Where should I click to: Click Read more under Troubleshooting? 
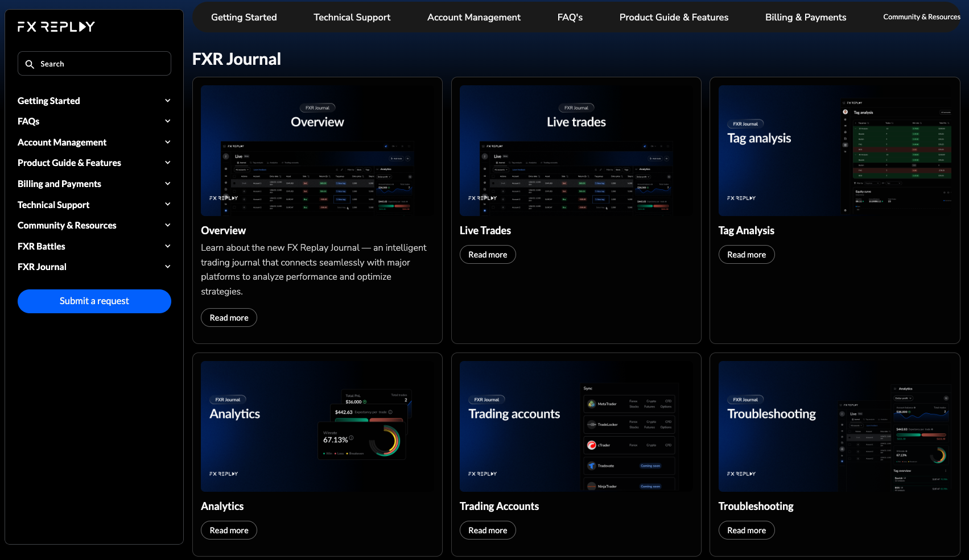click(x=746, y=530)
